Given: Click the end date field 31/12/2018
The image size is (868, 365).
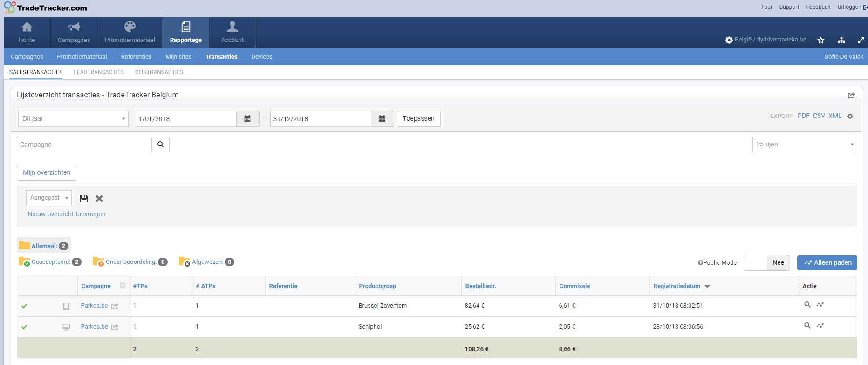Looking at the screenshot, I should [x=321, y=119].
